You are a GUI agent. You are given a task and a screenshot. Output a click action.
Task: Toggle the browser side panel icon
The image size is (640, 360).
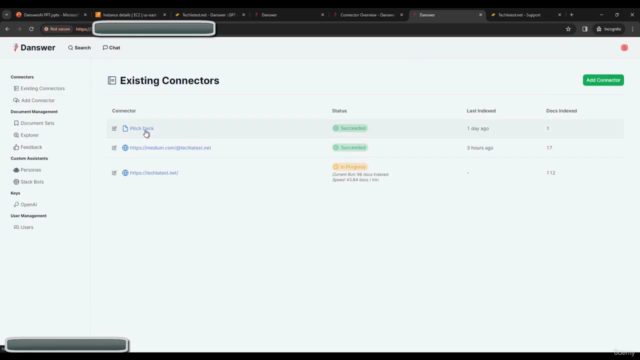coord(584,29)
